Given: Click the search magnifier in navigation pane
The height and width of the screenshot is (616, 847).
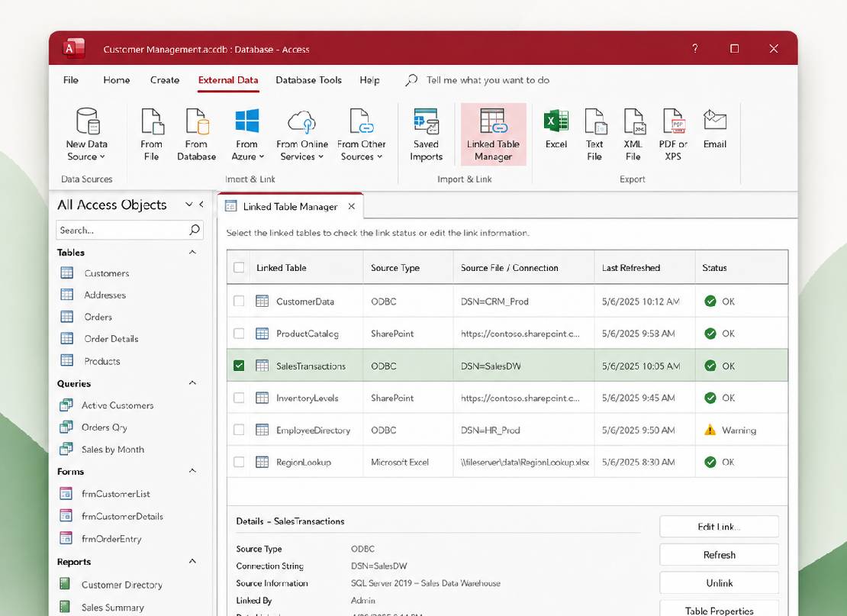Looking at the screenshot, I should click(195, 230).
